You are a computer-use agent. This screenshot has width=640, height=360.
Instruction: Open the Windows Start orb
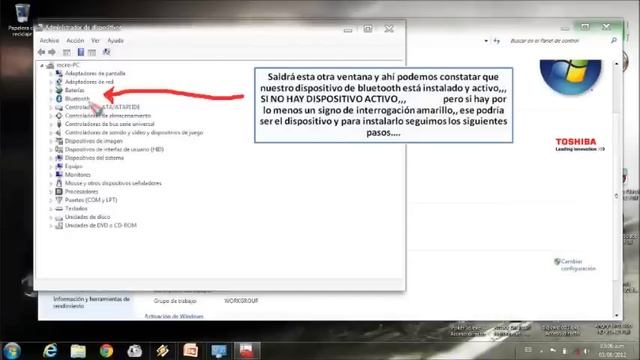(11, 351)
